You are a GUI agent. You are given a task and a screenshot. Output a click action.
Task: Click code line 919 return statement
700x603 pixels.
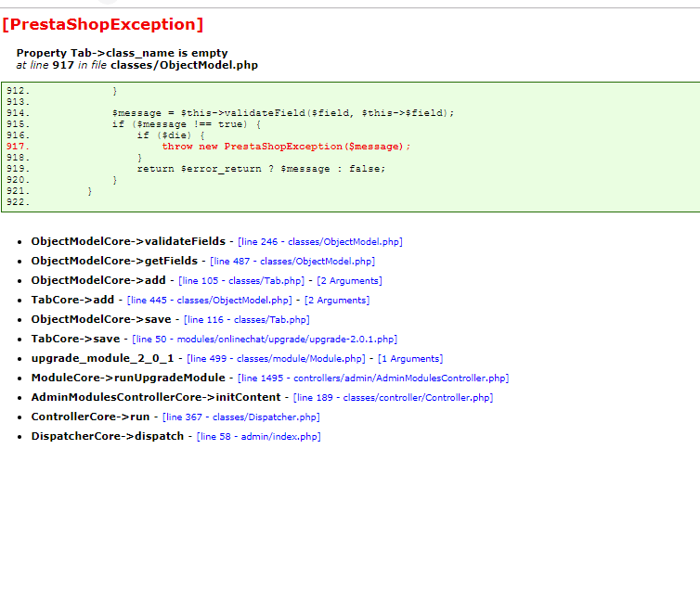pos(261,169)
